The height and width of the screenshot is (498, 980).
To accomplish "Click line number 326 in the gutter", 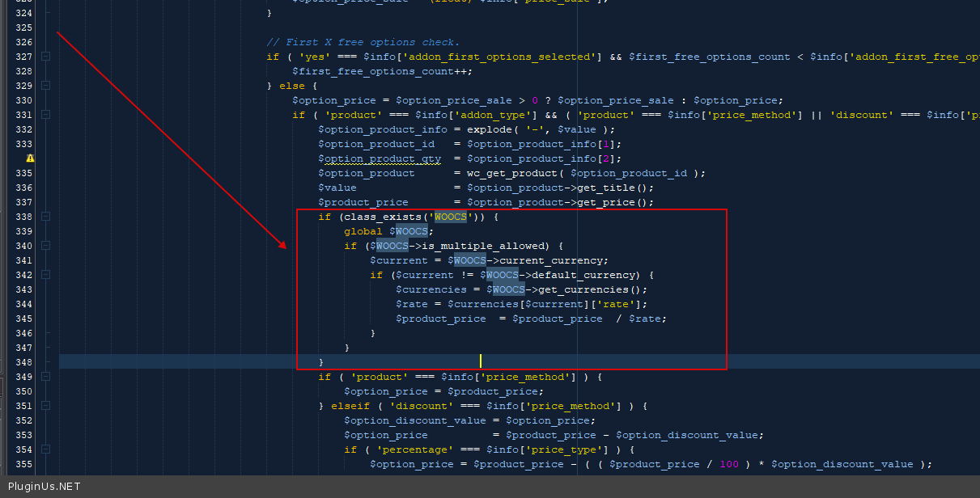I will click(24, 42).
